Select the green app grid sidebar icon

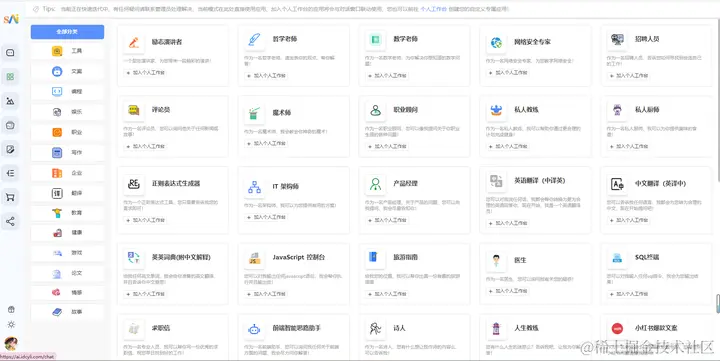click(10, 77)
